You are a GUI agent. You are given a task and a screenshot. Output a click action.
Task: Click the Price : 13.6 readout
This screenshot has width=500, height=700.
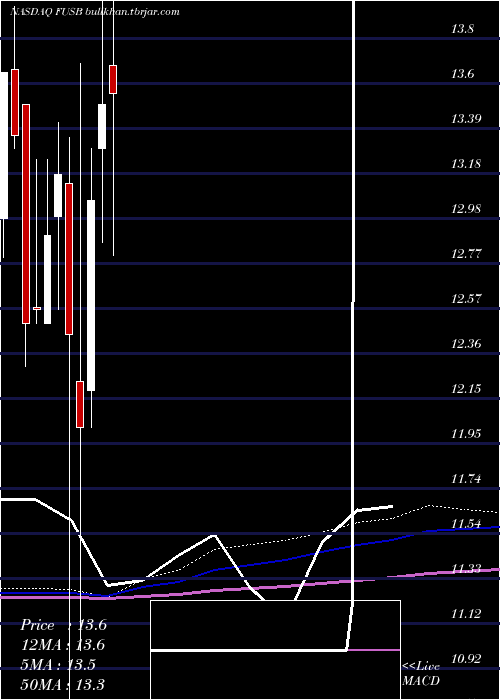[63, 625]
